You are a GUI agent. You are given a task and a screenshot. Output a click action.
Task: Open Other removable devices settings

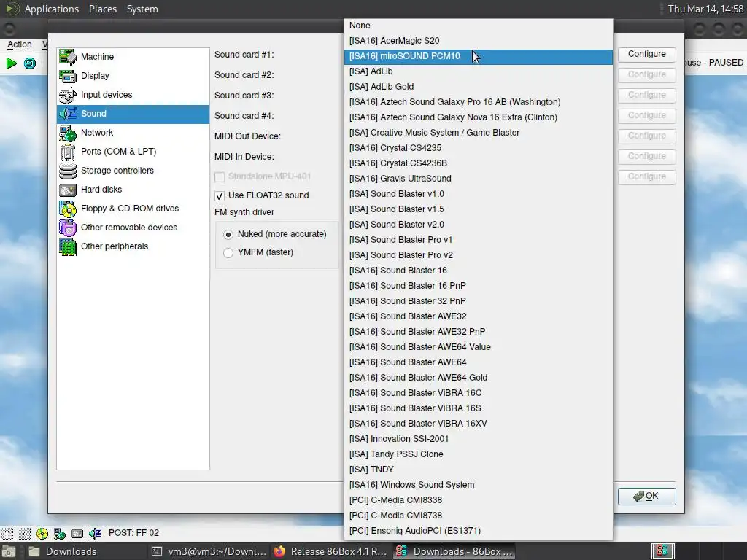tap(133, 227)
